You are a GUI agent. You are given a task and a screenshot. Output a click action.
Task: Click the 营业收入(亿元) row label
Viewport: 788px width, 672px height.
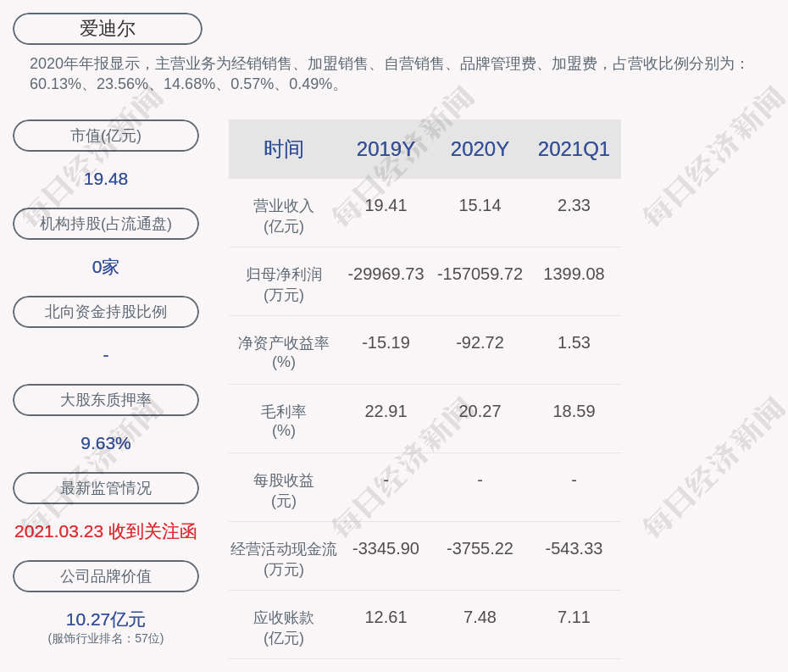tap(283, 215)
